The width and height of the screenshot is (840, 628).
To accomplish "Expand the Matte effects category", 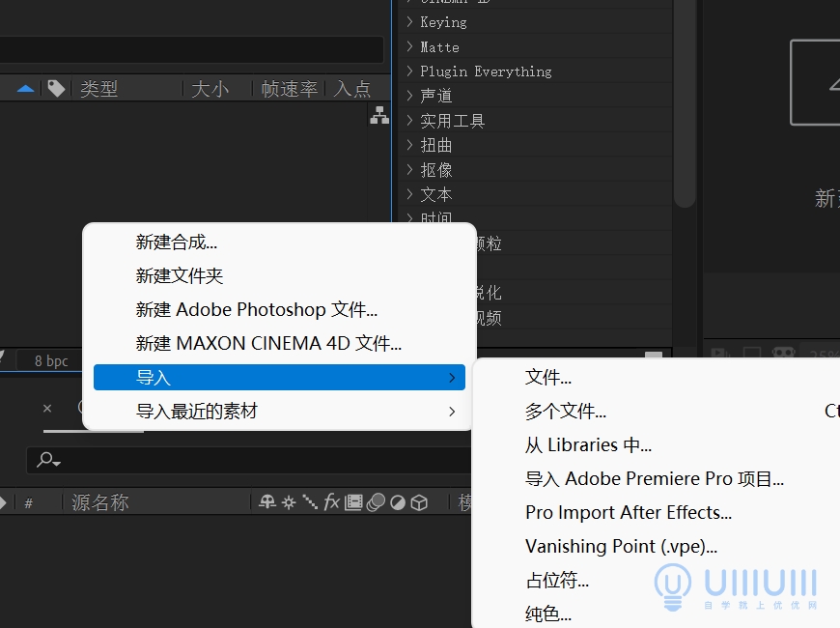I will coord(409,46).
